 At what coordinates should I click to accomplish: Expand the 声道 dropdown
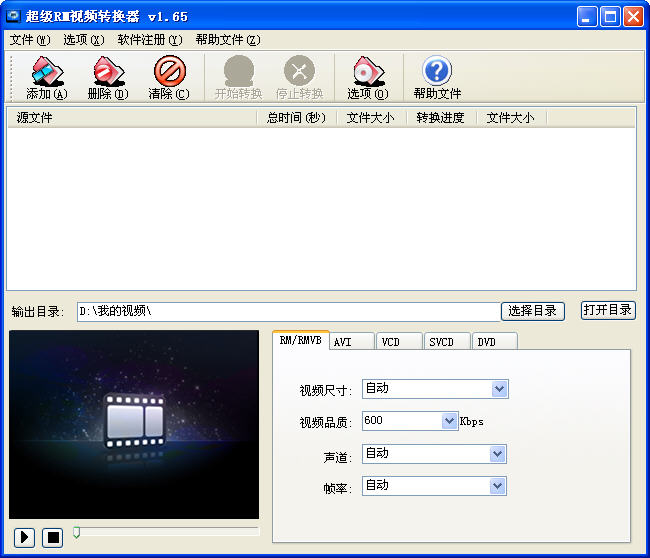497,454
